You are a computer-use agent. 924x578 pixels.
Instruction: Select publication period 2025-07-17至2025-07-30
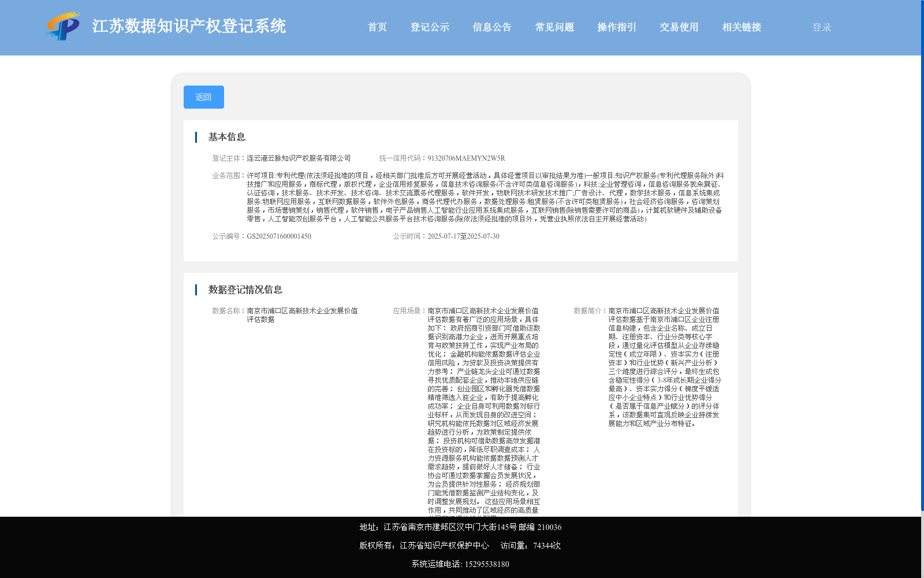(x=463, y=236)
